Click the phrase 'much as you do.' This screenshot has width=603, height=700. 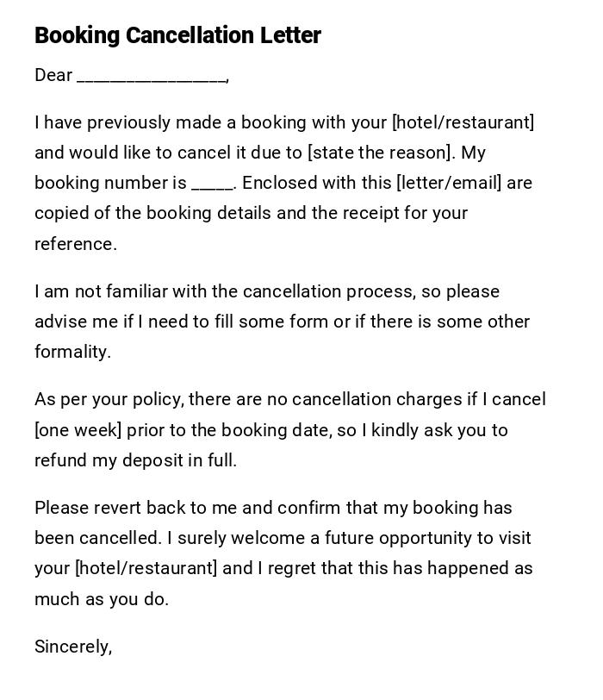[x=102, y=599]
